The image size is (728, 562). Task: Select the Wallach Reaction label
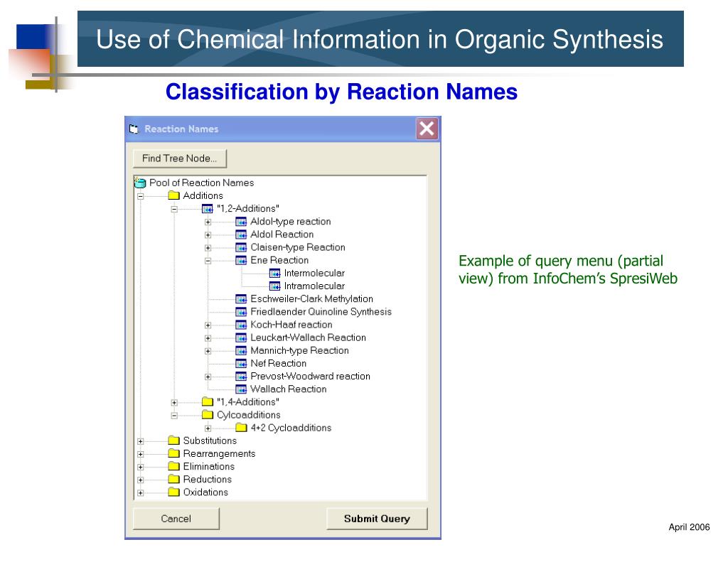coord(289,389)
